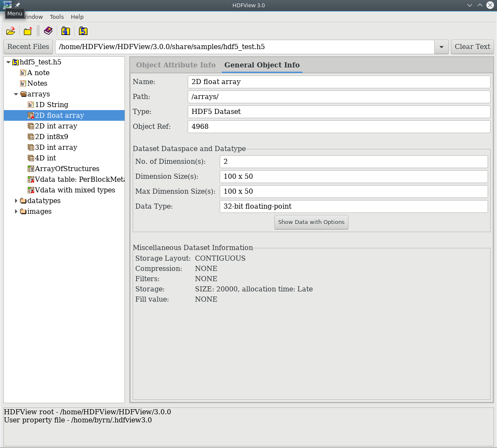Select the 3D int array tree item
The height and width of the screenshot is (448, 497).
click(x=56, y=148)
